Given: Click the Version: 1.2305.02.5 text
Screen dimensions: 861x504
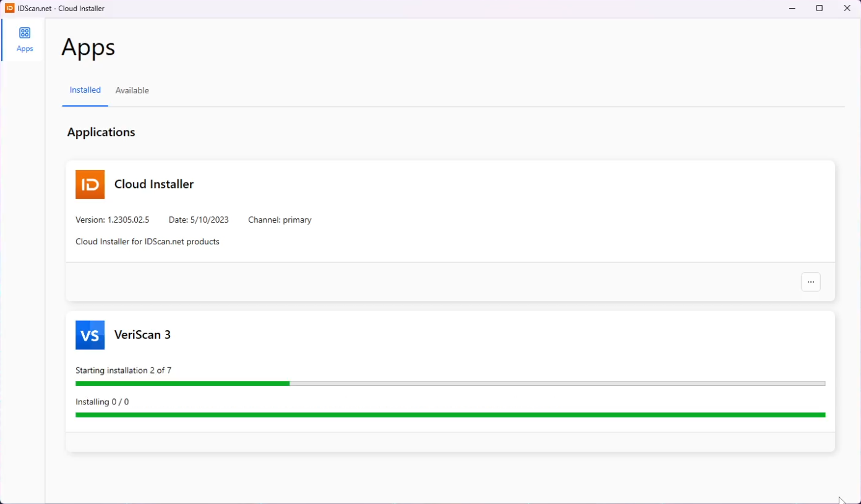Looking at the screenshot, I should pyautogui.click(x=113, y=220).
